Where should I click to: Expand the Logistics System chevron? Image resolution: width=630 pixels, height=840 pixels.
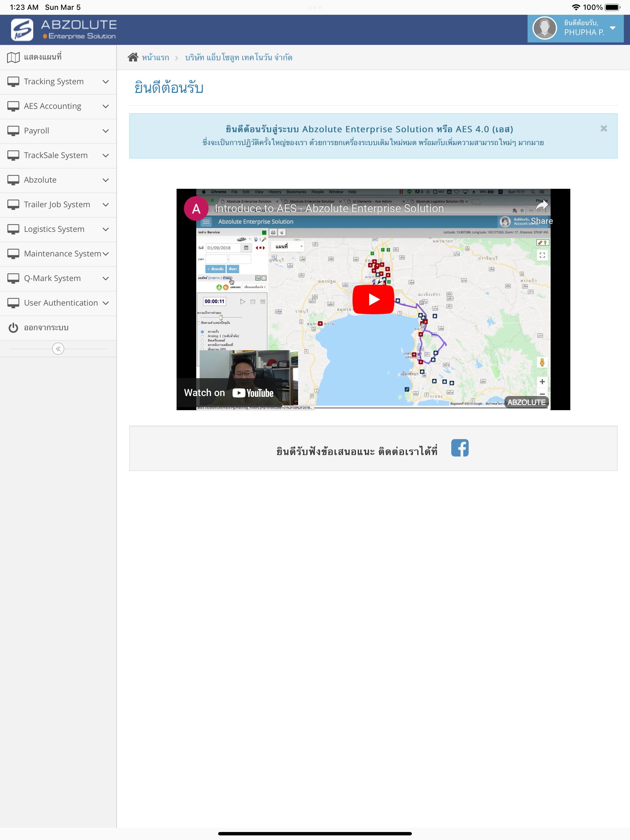pyautogui.click(x=106, y=229)
